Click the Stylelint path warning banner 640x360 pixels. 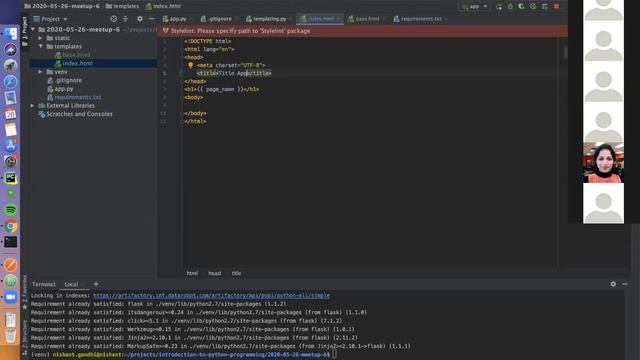(362, 31)
